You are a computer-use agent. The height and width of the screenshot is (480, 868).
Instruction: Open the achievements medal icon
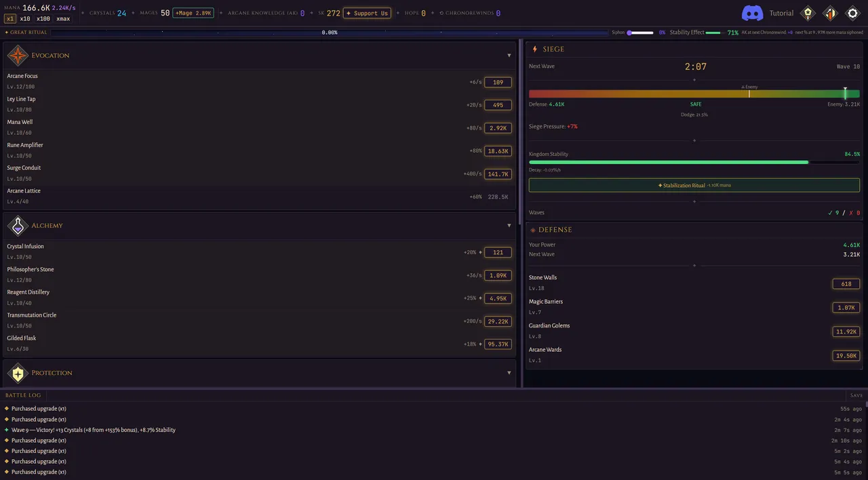pos(807,13)
